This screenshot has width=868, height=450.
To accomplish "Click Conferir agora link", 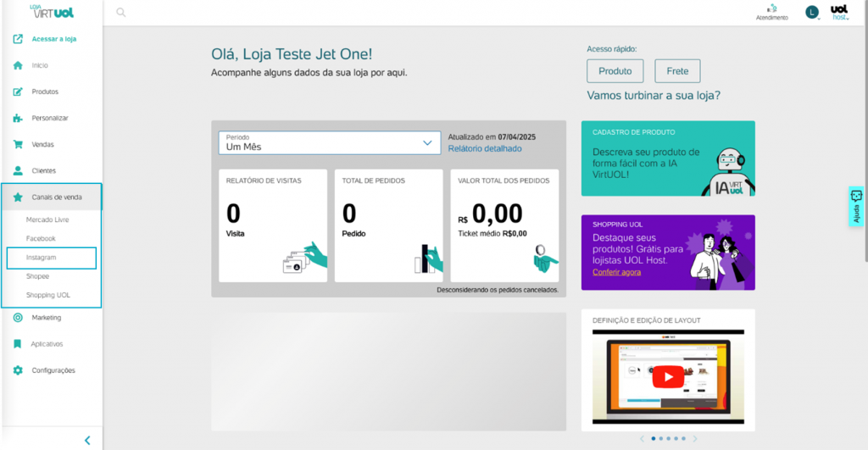I will [x=617, y=272].
